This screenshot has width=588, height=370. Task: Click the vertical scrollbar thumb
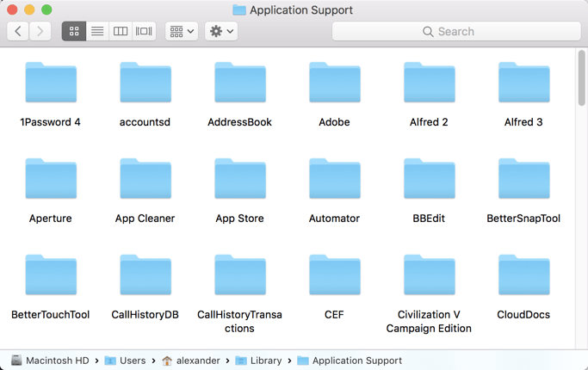(582, 78)
